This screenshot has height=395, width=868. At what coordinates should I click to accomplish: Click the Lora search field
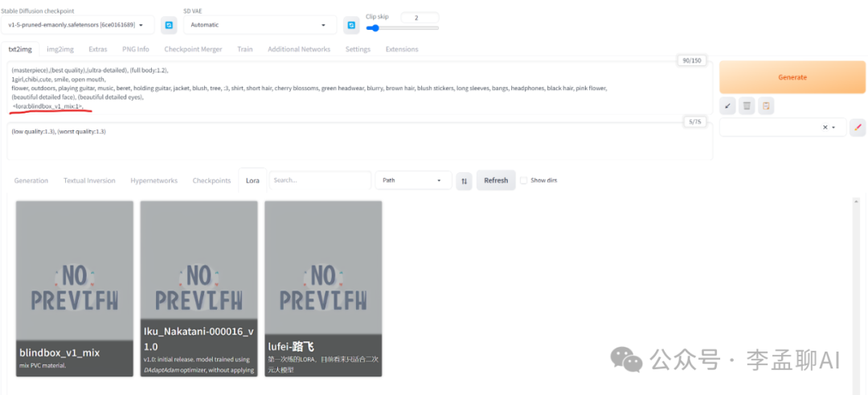[320, 180]
